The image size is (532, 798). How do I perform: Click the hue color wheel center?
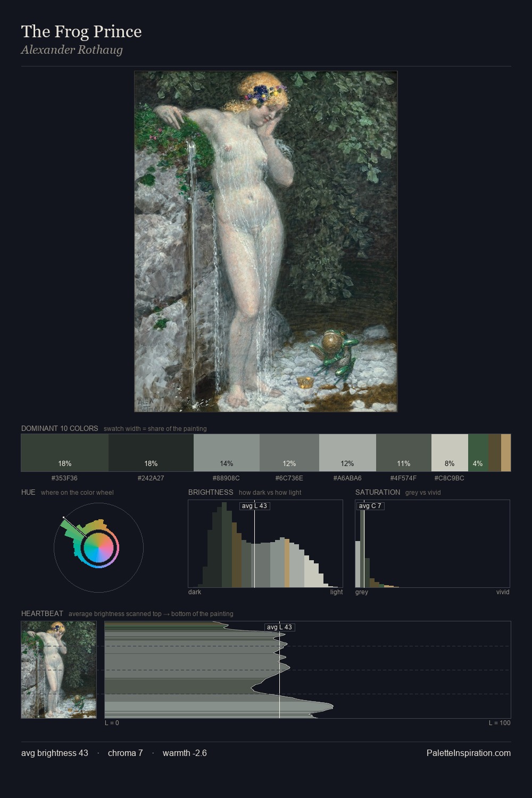[99, 547]
